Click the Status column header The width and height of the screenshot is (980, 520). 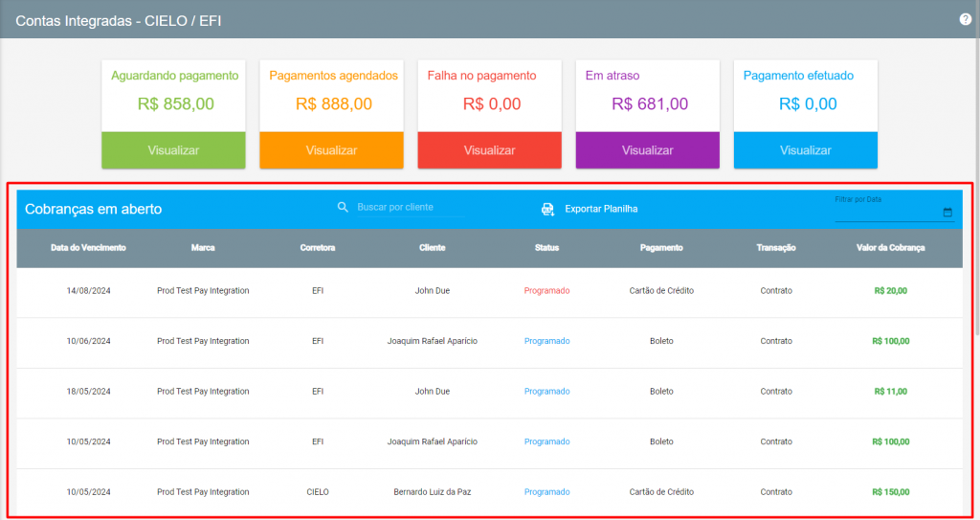546,248
